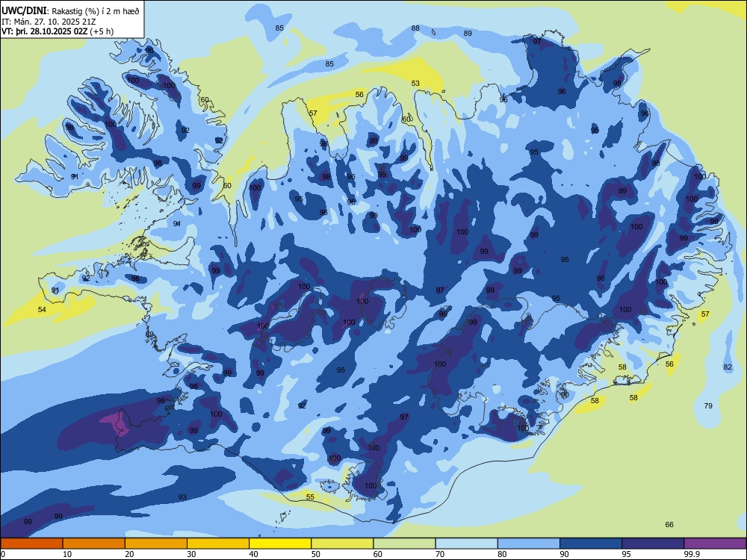
Task: Click the legend tick label '20'
Action: (x=129, y=554)
